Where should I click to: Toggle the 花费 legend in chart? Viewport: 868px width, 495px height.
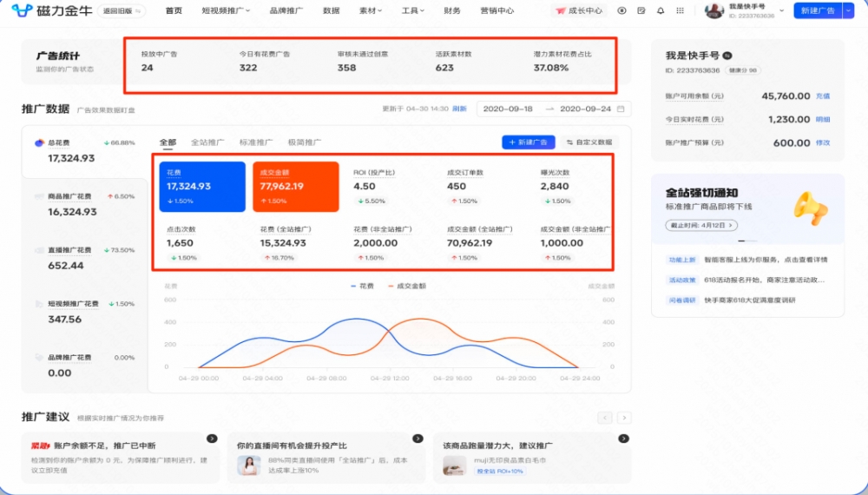(363, 287)
